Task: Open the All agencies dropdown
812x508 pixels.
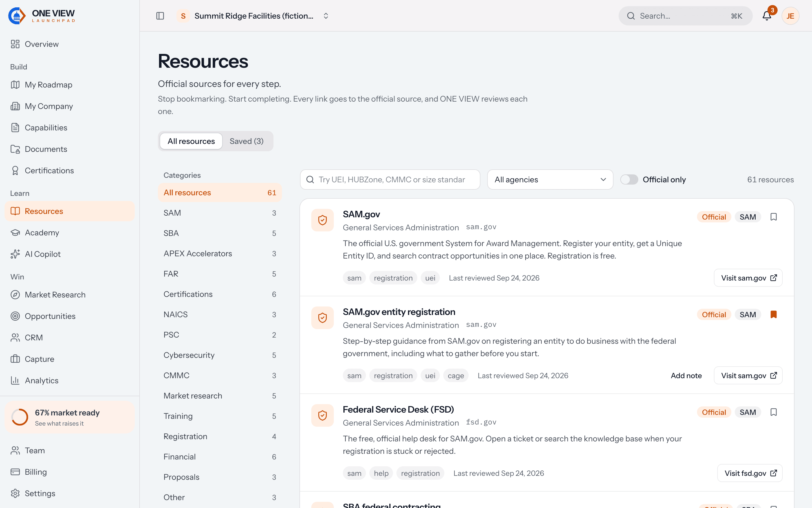Action: (x=550, y=179)
